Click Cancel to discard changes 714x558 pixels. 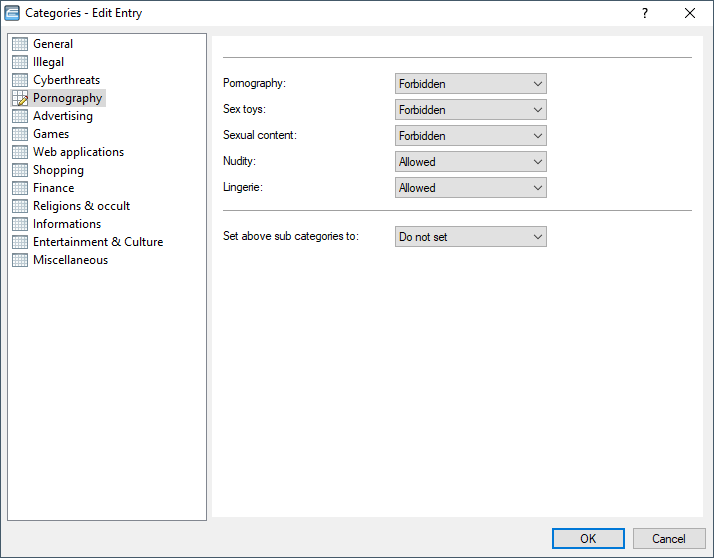tap(669, 539)
